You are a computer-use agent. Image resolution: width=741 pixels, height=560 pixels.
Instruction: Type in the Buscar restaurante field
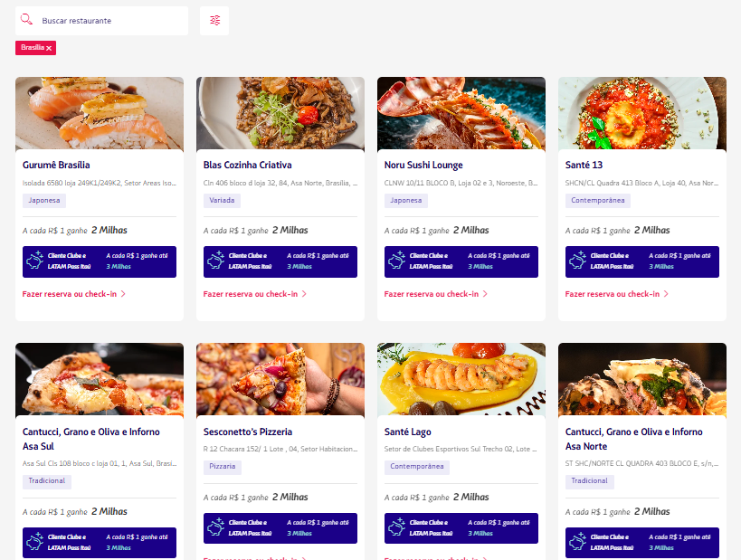109,20
